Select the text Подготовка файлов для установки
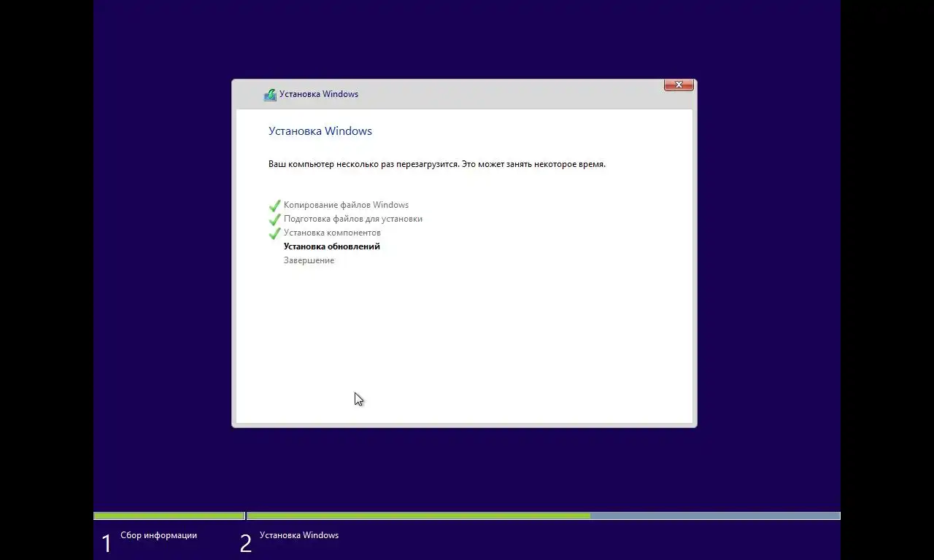The image size is (934, 560). (x=353, y=219)
